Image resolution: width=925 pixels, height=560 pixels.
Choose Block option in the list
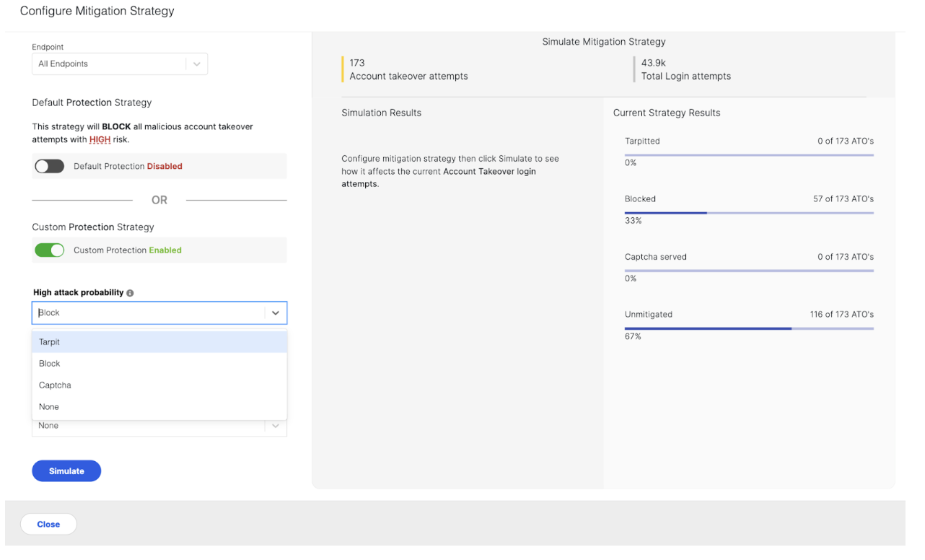click(x=50, y=364)
